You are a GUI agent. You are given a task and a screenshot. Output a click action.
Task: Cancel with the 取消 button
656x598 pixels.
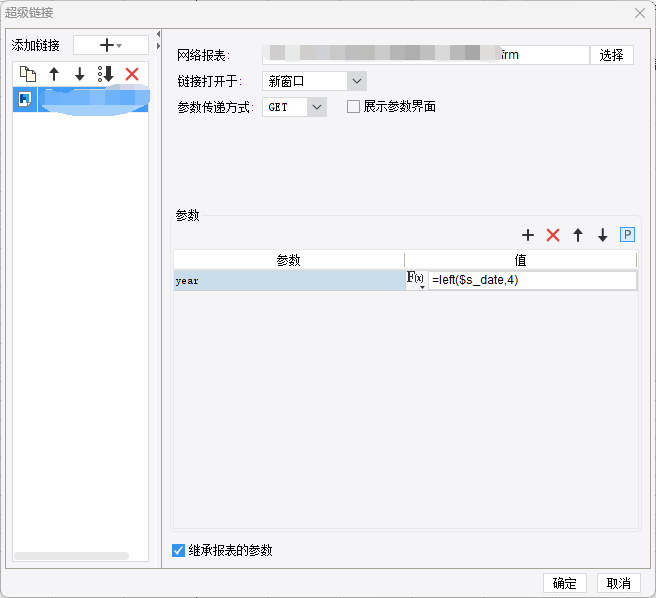(x=619, y=583)
